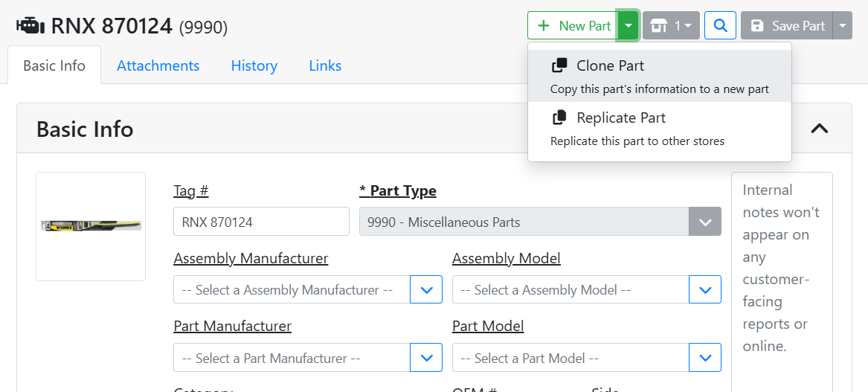868x392 pixels.
Task: Collapse the Basic Info section chevron
Action: click(819, 129)
